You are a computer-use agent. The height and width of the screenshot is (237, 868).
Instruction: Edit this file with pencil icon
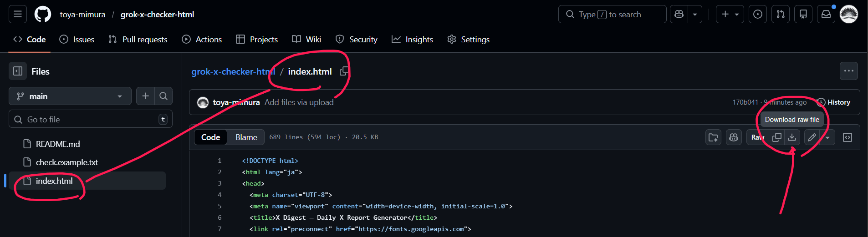(x=812, y=137)
